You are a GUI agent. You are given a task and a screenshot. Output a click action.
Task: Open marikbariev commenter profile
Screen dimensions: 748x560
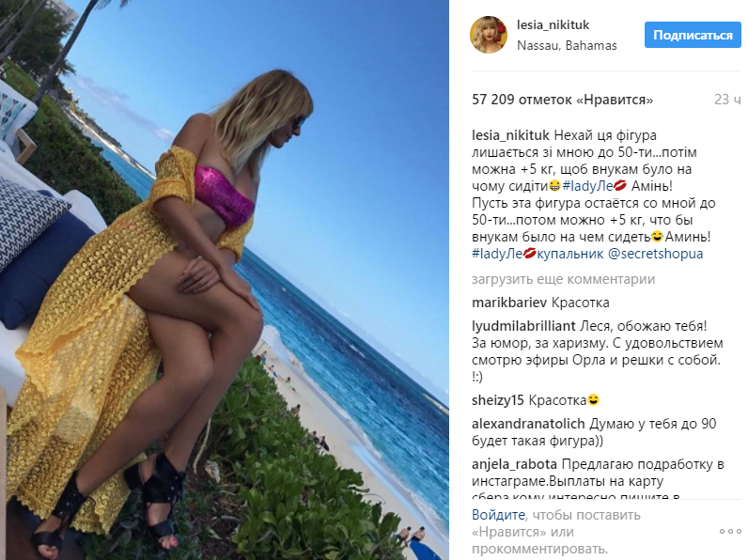tap(509, 303)
